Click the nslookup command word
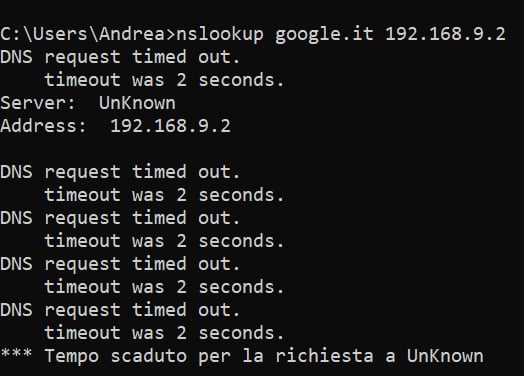 click(x=220, y=35)
